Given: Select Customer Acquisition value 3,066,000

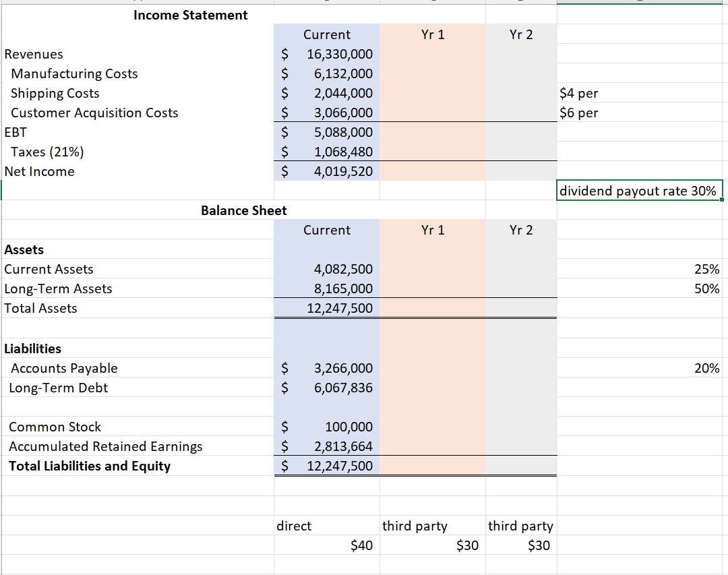Looking at the screenshot, I should point(327,113).
